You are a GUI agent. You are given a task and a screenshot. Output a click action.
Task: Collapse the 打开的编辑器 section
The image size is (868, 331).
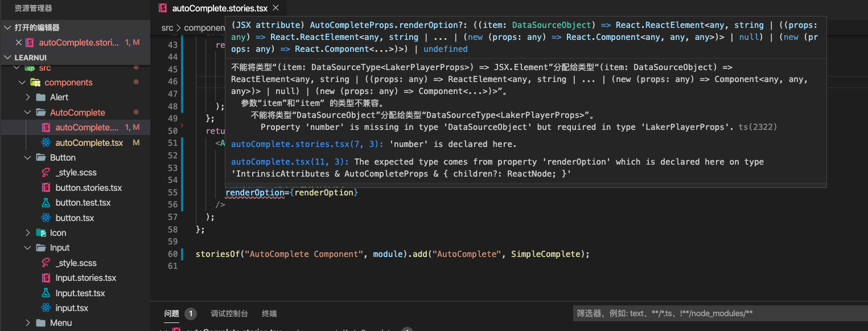tap(7, 28)
